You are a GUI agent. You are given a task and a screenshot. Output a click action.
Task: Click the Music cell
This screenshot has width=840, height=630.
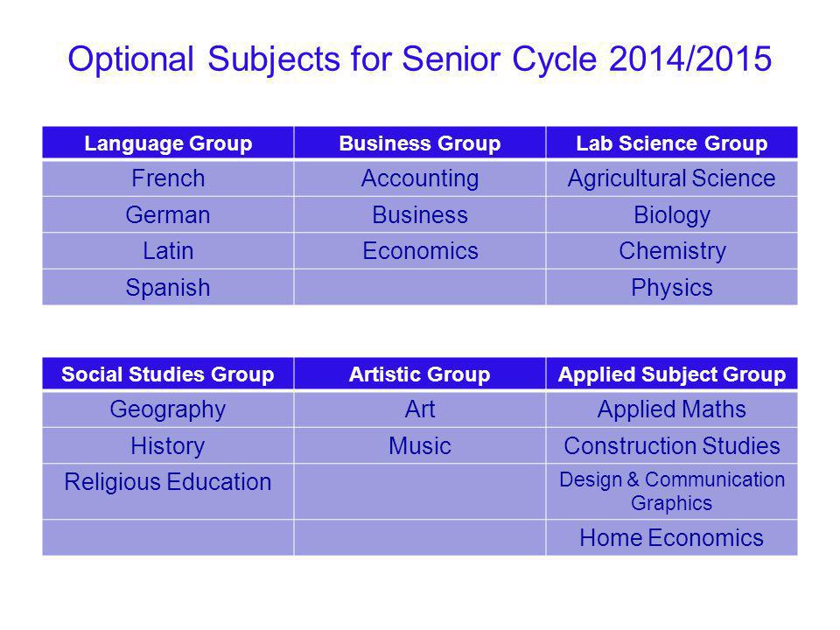coord(420,445)
